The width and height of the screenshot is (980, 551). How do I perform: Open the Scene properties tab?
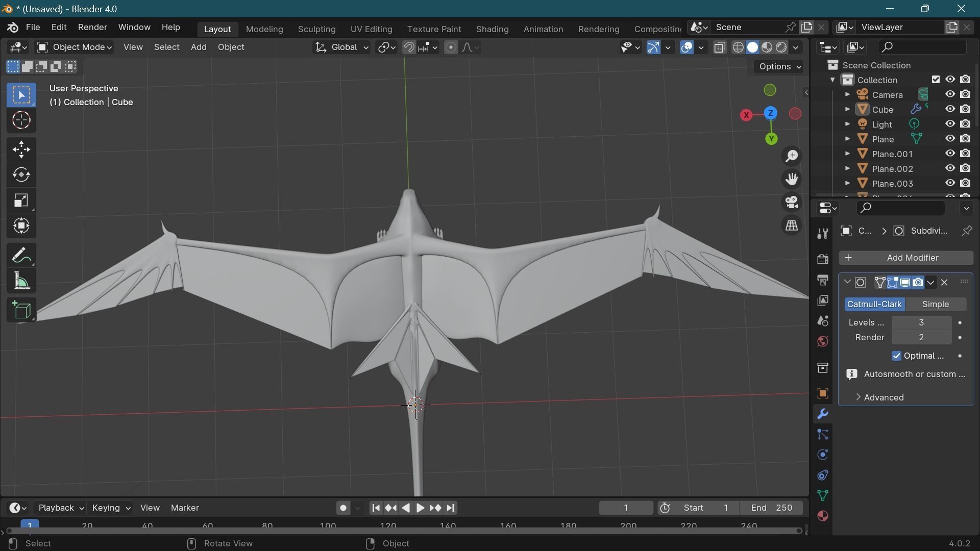[822, 321]
